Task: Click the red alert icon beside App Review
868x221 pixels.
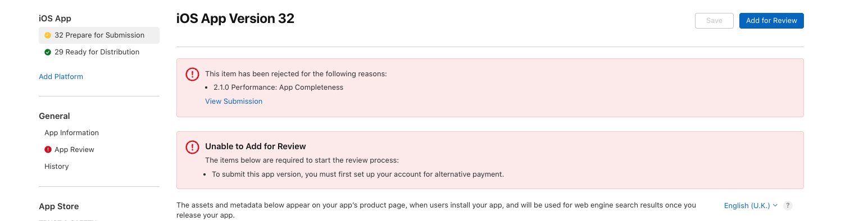Action: 48,150
